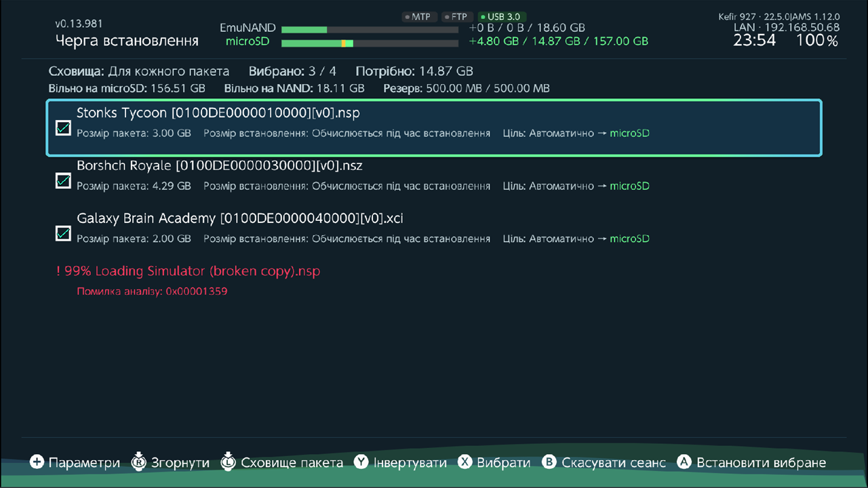Select the Galaxy Brain Academy .xci file name

pos(240,218)
